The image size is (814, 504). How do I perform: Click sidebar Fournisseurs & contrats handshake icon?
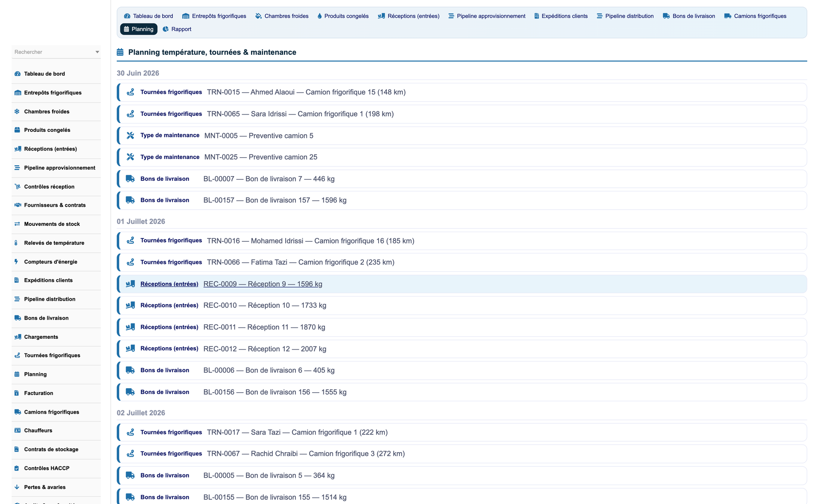point(18,205)
